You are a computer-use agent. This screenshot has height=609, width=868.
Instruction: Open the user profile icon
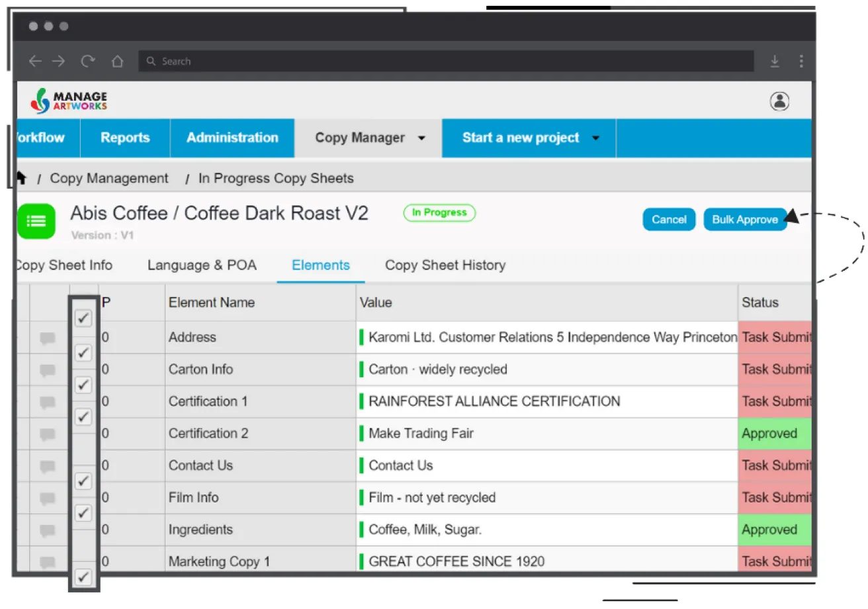click(780, 101)
